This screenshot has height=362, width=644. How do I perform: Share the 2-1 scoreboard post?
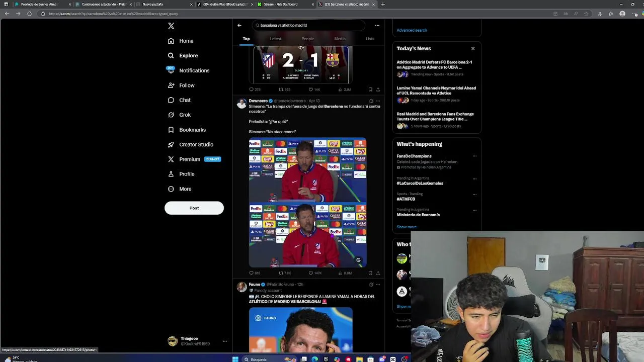378,89
